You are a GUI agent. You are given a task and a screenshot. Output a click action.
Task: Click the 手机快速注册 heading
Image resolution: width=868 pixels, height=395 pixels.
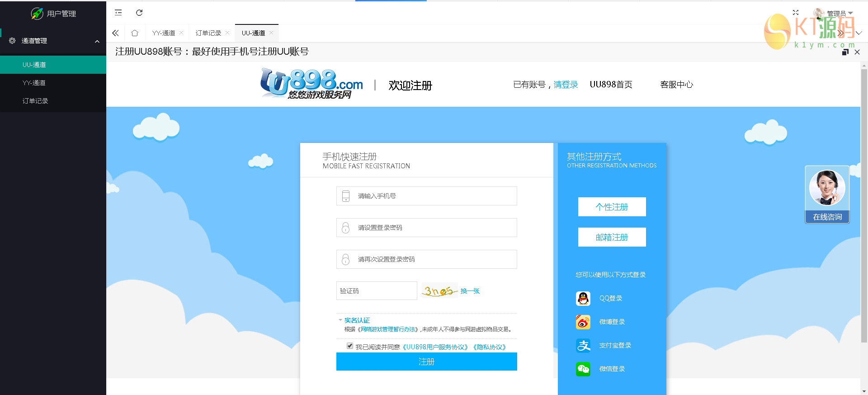pos(349,157)
